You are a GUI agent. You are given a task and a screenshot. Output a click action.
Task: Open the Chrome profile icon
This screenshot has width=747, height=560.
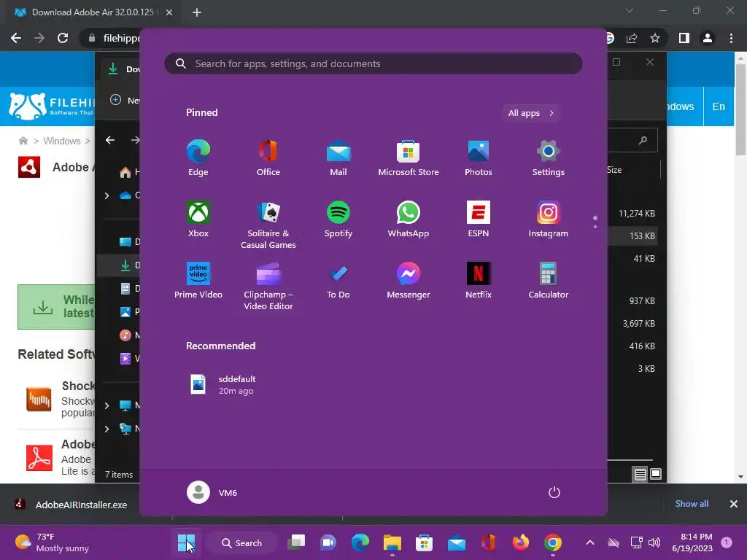coord(708,38)
